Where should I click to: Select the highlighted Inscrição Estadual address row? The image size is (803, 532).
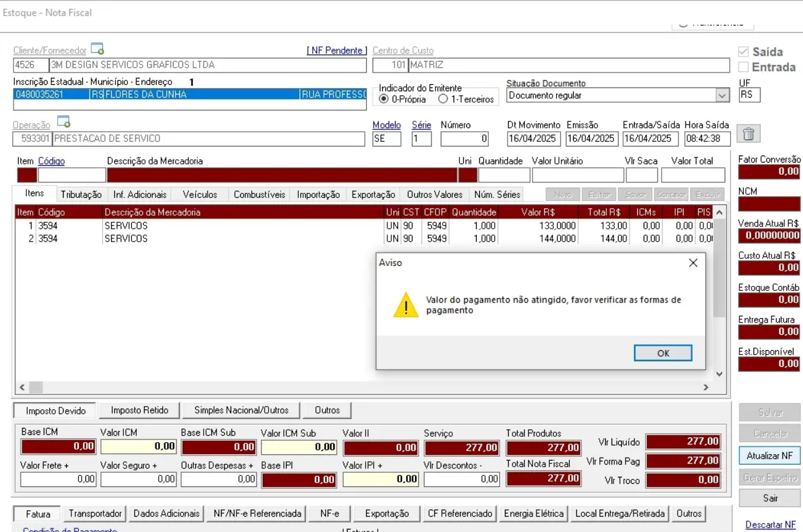[x=190, y=94]
